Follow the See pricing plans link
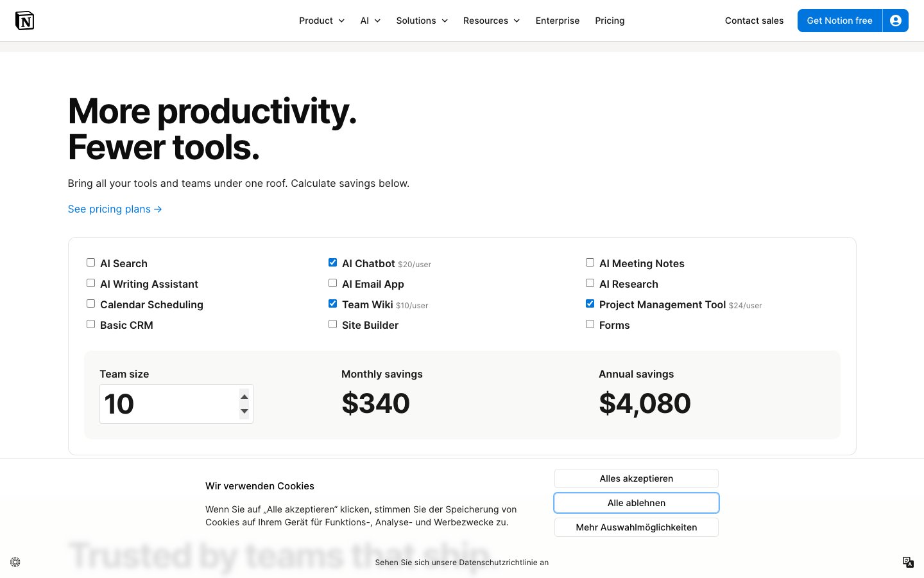 (115, 209)
